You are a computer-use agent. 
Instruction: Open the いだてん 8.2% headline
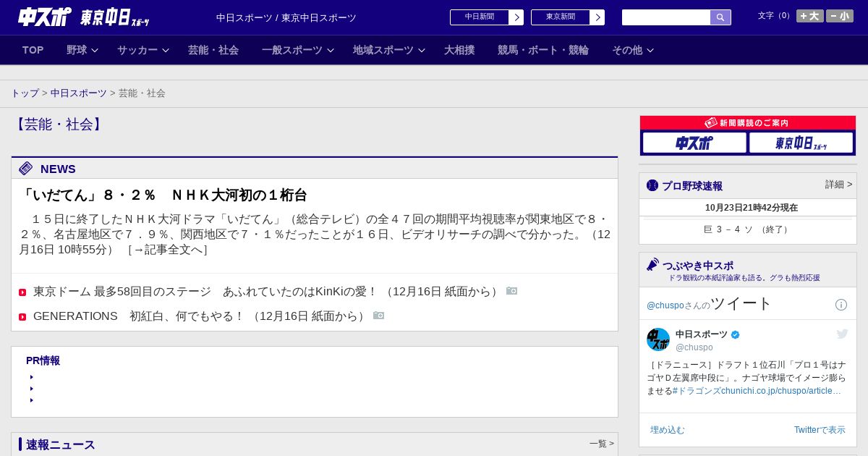coord(163,195)
